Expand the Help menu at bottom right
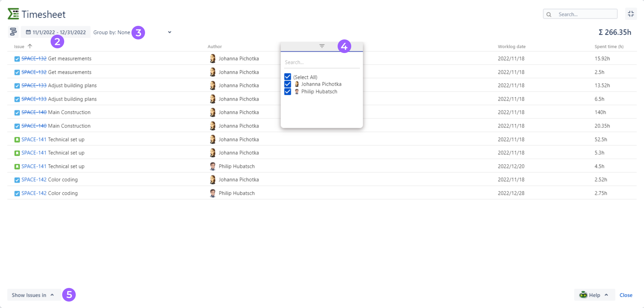The width and height of the screenshot is (644, 308). pos(594,295)
